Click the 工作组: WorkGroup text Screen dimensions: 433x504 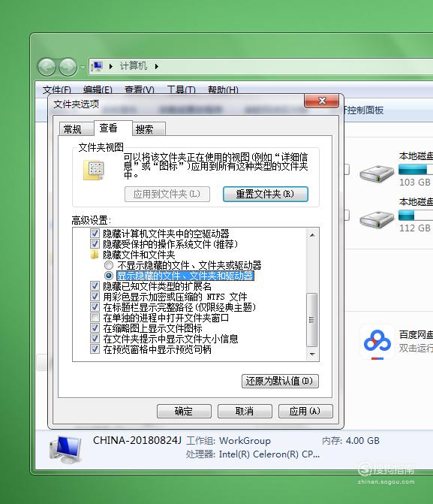coord(228,441)
